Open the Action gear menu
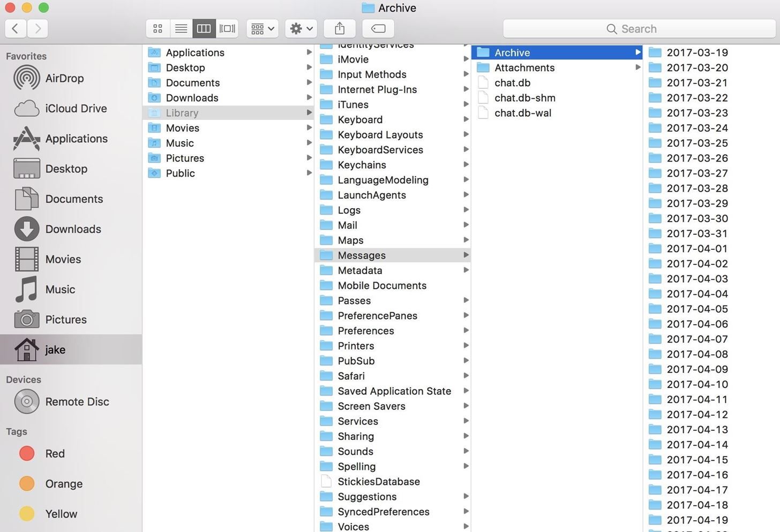This screenshot has height=532, width=780. (301, 28)
